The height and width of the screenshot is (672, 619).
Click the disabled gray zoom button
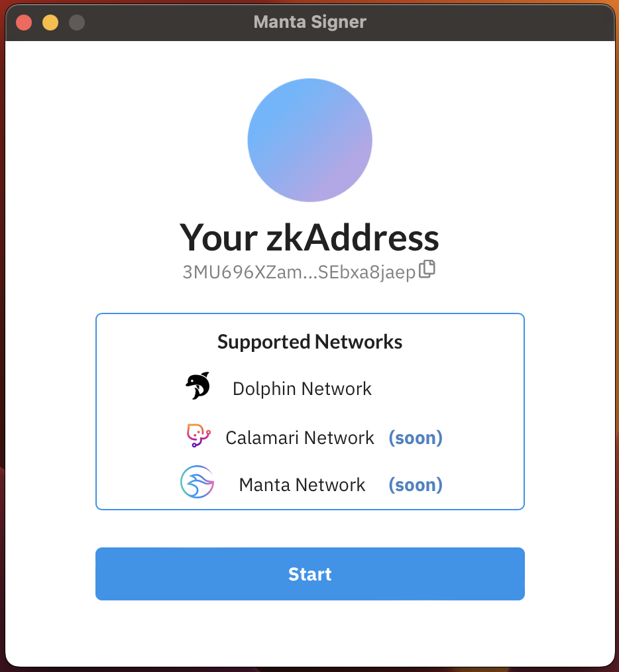[77, 23]
